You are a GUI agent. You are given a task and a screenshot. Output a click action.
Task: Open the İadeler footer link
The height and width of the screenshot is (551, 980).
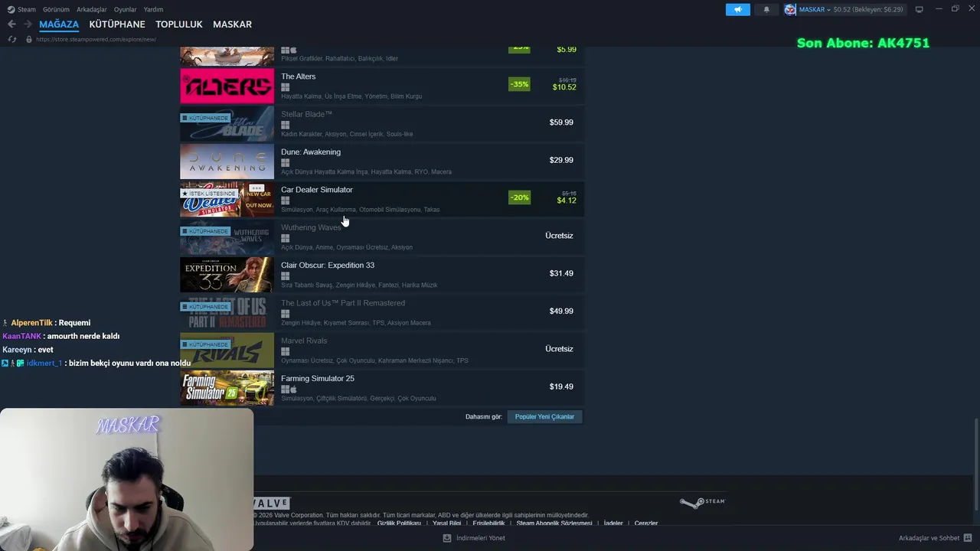point(613,523)
